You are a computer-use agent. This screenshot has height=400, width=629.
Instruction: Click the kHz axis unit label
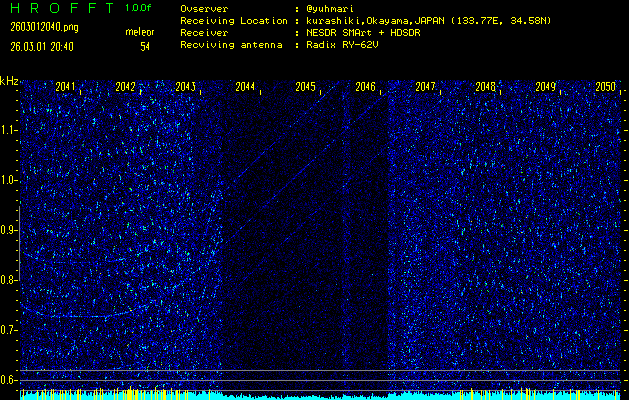point(9,81)
